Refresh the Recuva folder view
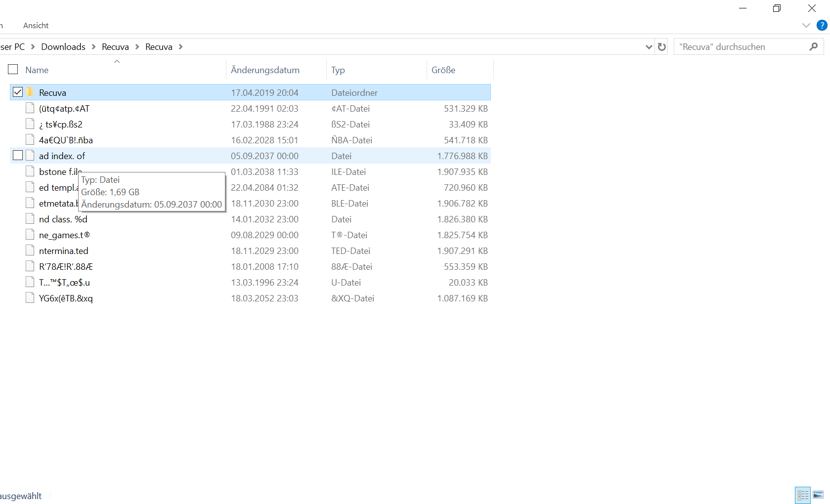This screenshot has height=504, width=830. point(662,47)
